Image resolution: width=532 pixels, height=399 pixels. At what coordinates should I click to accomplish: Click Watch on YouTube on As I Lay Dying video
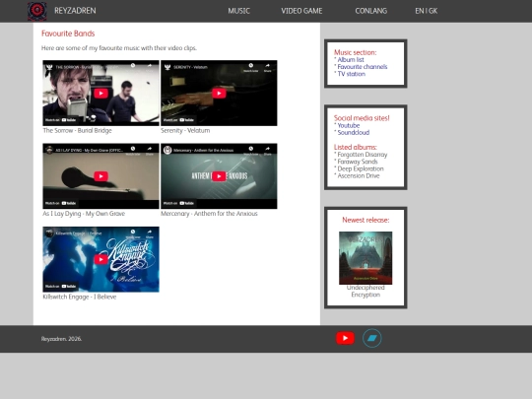tap(61, 203)
